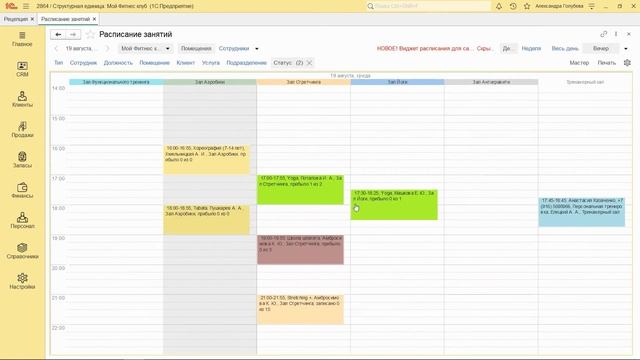Switch to День view
This screenshot has width=640, height=360.
point(507,48)
